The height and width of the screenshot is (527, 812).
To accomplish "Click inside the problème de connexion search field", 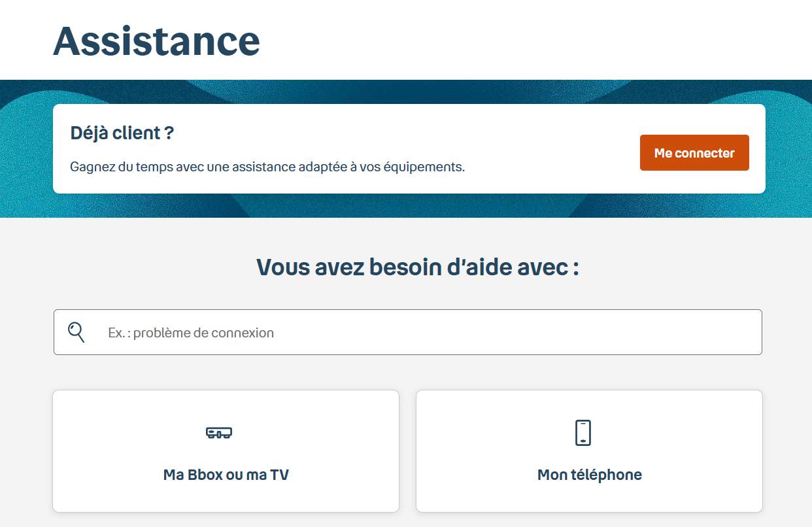I will coord(407,331).
